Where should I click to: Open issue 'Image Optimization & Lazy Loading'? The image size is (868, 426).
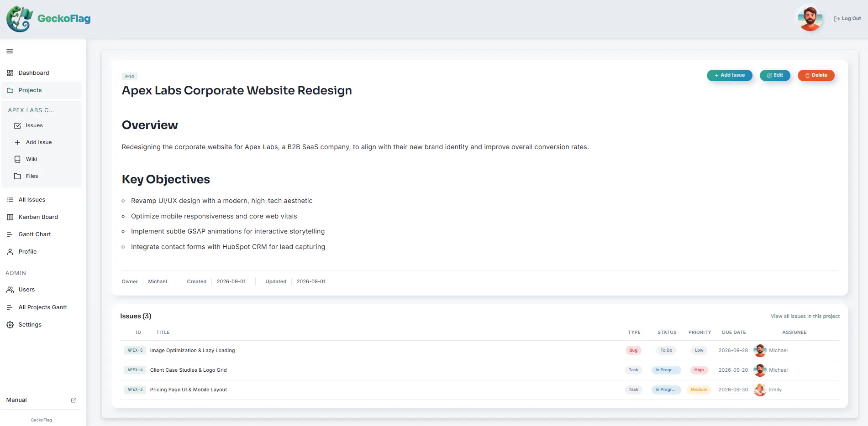(192, 350)
